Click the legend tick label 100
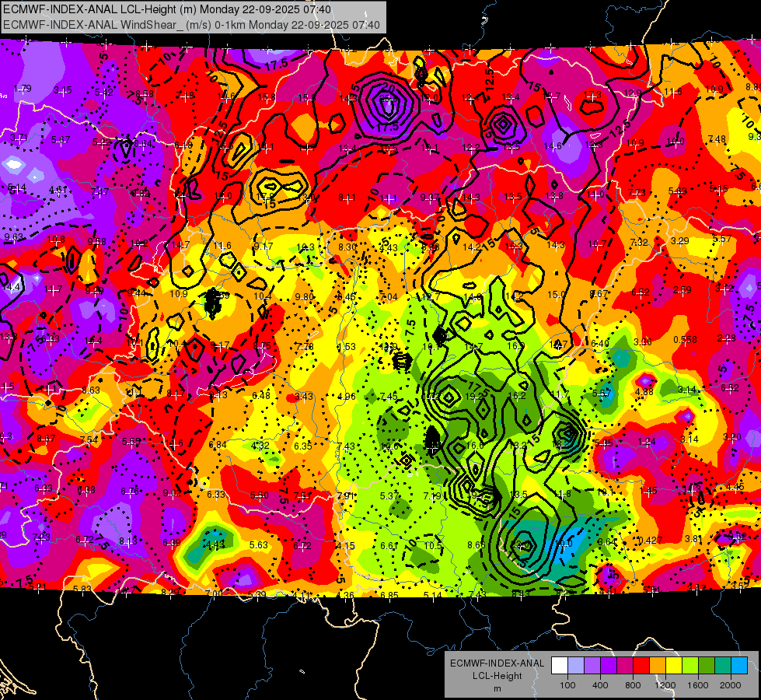761x700 pixels. [567, 685]
